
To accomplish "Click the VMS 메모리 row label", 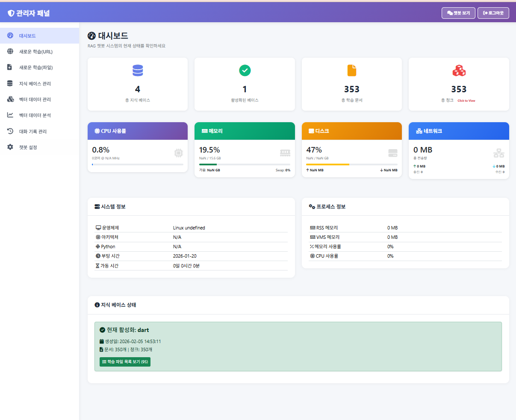I will click(x=328, y=237).
